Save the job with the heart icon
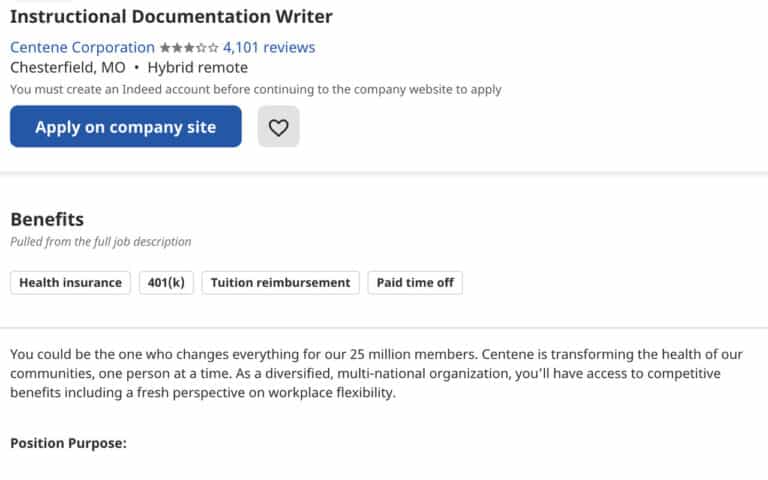768x480 pixels. (x=278, y=127)
